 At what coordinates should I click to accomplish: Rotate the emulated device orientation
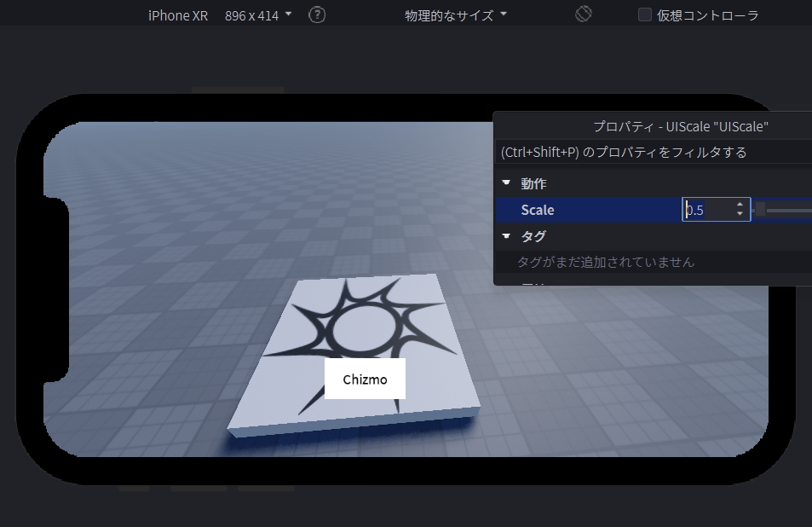click(583, 14)
